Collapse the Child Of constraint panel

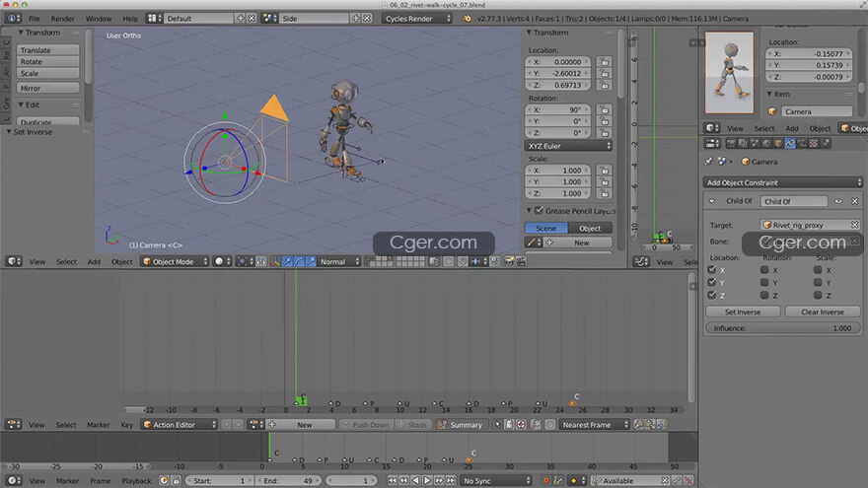point(712,201)
